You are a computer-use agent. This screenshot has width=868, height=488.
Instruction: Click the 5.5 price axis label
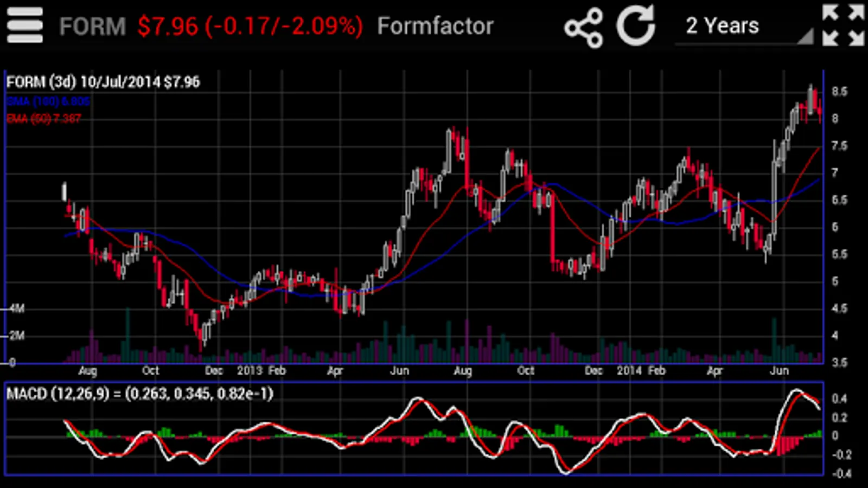pos(839,254)
